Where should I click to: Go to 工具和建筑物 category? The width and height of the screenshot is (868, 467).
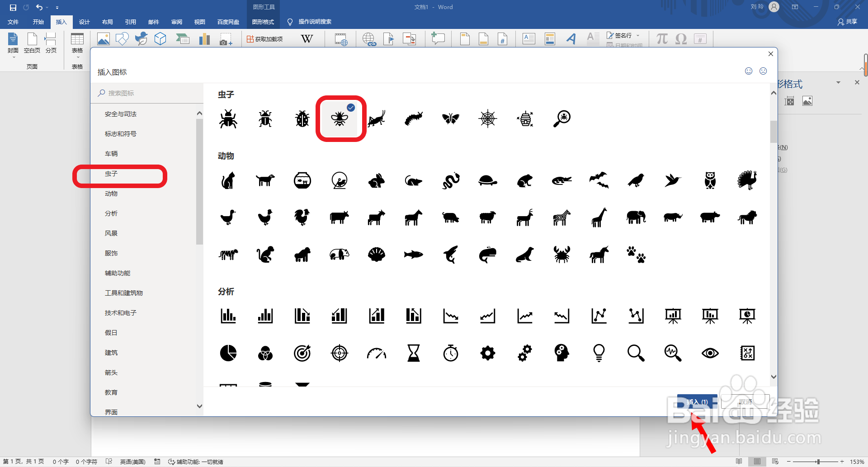click(124, 293)
